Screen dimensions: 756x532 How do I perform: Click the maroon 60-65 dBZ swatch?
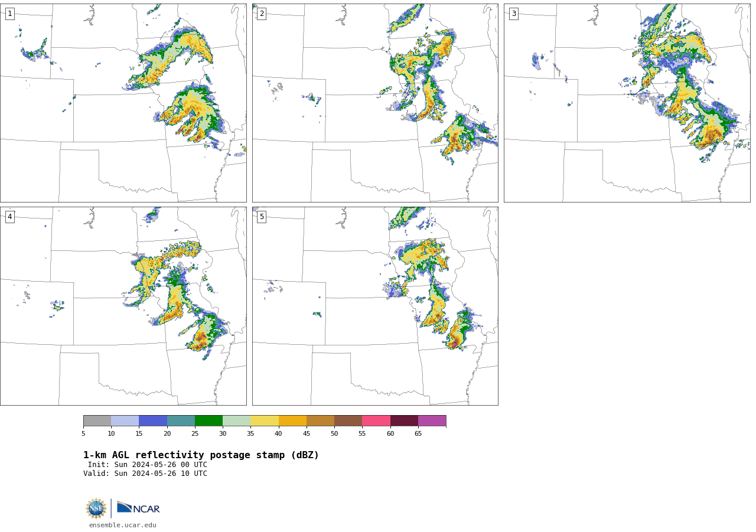point(404,420)
